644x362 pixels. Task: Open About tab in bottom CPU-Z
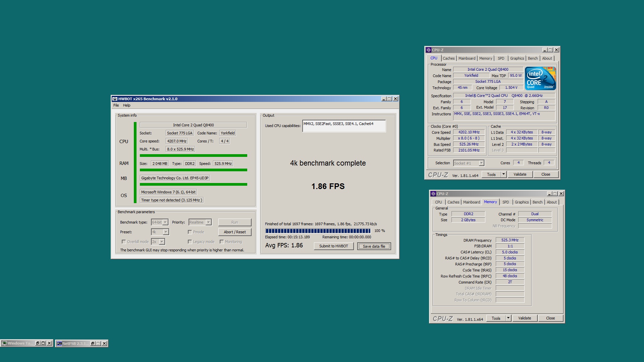(x=552, y=202)
